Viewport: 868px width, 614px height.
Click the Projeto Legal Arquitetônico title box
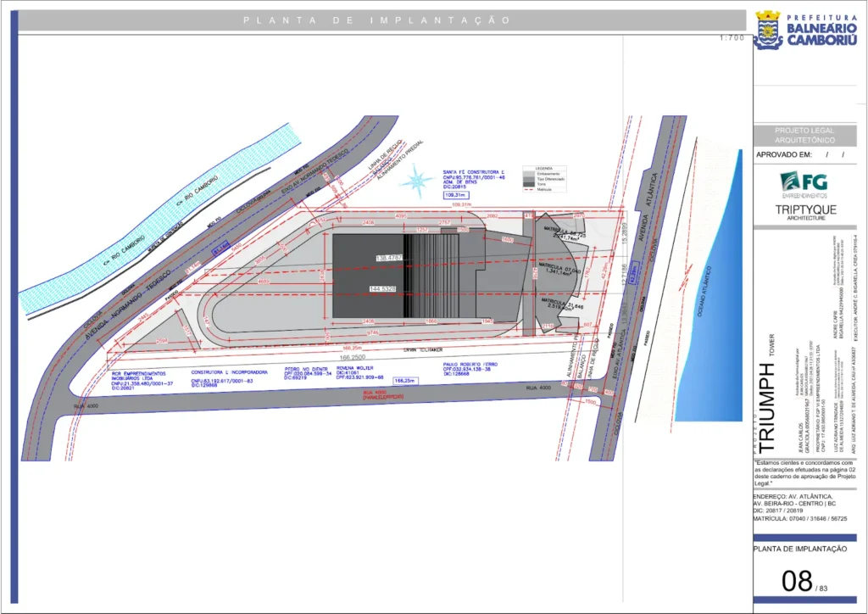point(804,135)
